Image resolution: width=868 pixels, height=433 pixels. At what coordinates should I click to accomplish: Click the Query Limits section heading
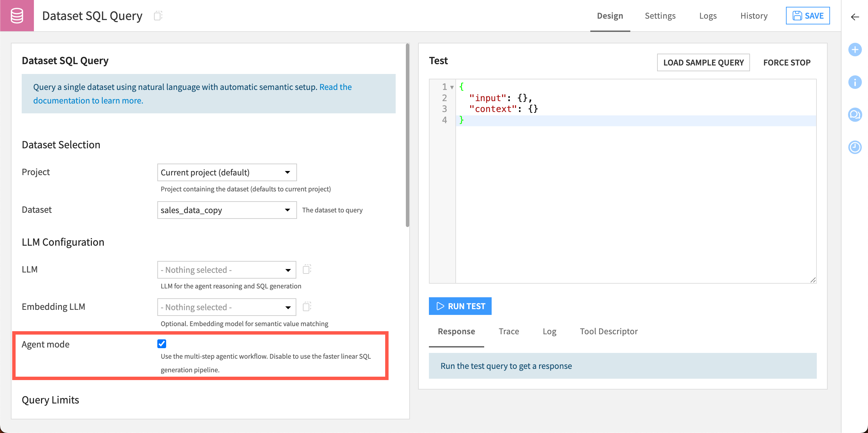[50, 400]
